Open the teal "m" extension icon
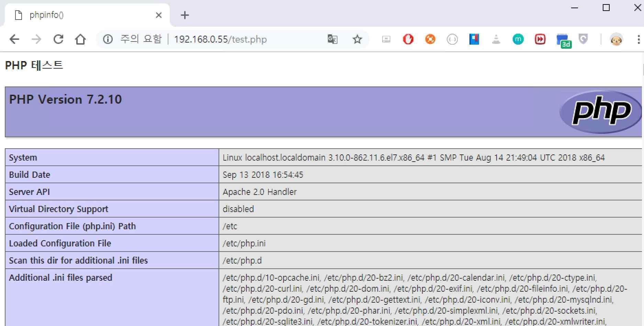This screenshot has height=326, width=644. coord(518,39)
